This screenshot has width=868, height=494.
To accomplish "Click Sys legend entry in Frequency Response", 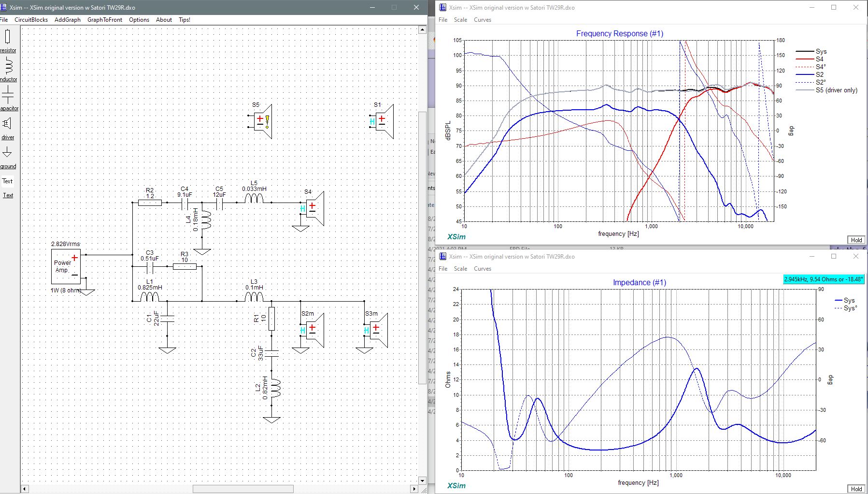I will click(x=812, y=51).
